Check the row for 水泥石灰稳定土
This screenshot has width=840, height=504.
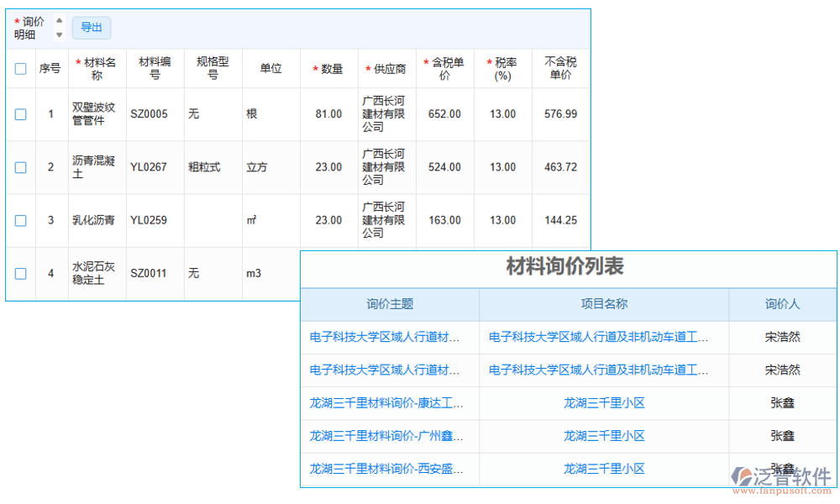tap(20, 271)
